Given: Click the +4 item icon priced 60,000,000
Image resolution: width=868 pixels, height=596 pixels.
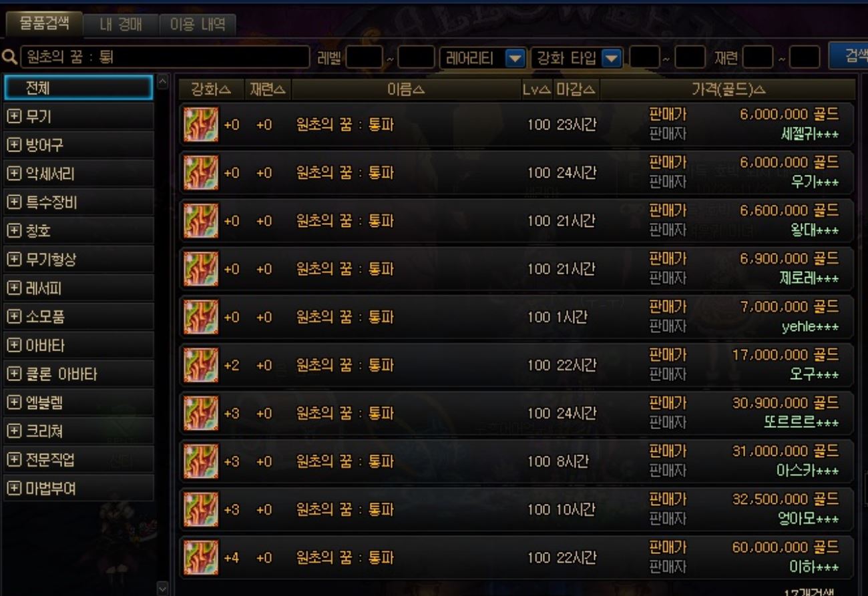Looking at the screenshot, I should pyautogui.click(x=200, y=557).
